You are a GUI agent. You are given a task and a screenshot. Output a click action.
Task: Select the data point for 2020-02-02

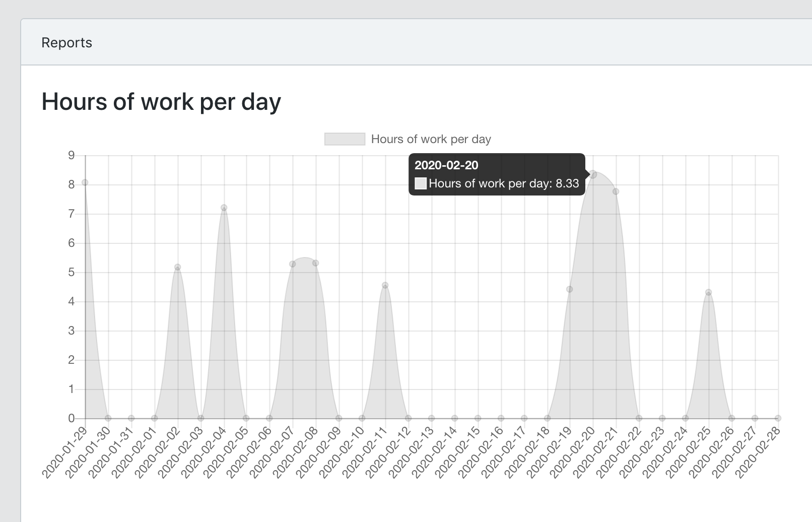coord(177,266)
